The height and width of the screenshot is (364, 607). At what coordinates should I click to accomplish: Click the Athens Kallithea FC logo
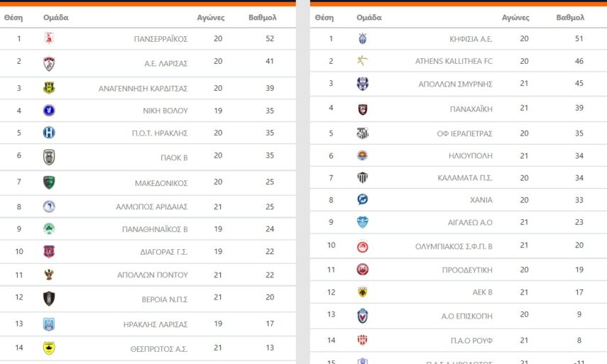point(363,61)
